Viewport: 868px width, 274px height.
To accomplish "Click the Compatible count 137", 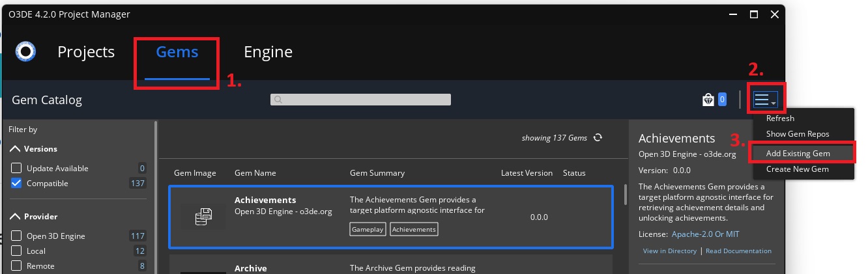I will pos(137,183).
